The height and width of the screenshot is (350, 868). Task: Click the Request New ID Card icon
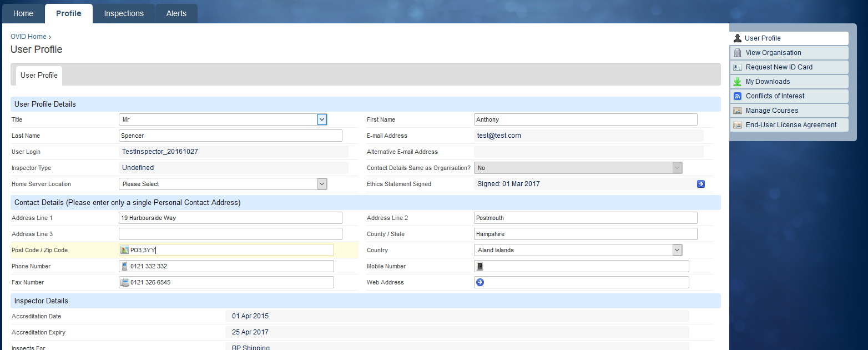tap(738, 67)
